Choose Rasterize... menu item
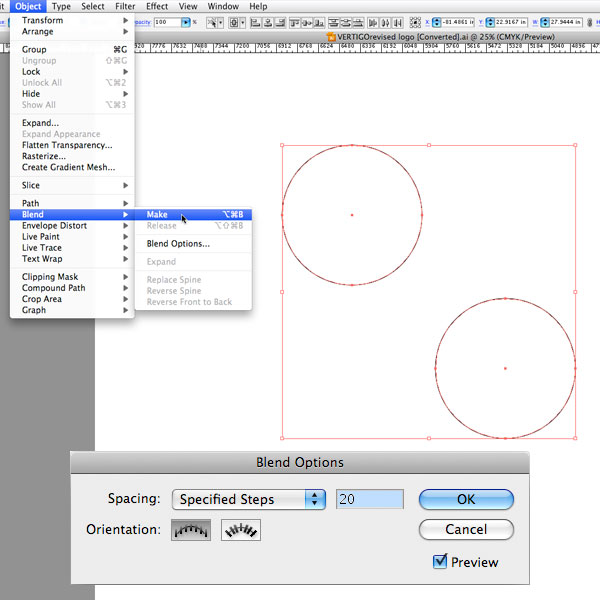This screenshot has width=600, height=600. pyautogui.click(x=72, y=156)
